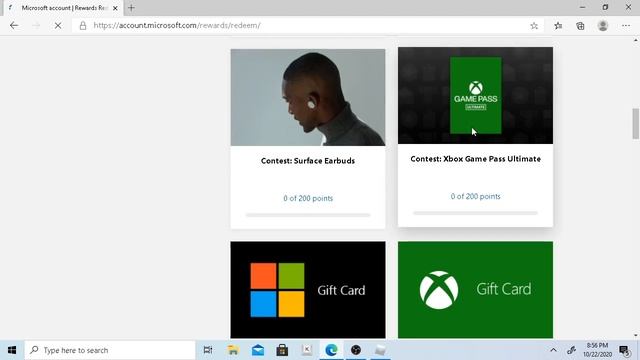640x360 pixels.
Task: Click the page vertical scrollbar thumb
Action: (636, 123)
